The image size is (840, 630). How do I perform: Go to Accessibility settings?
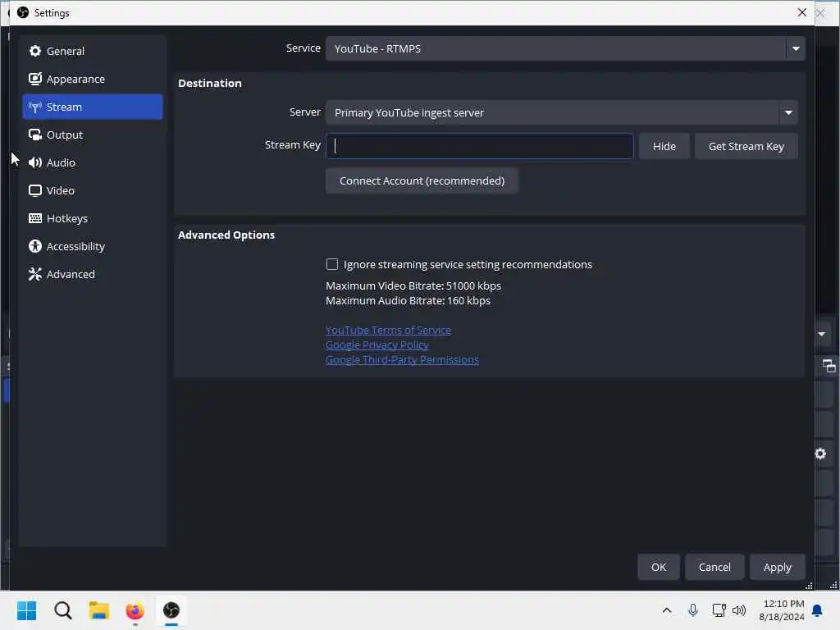[x=92, y=246]
